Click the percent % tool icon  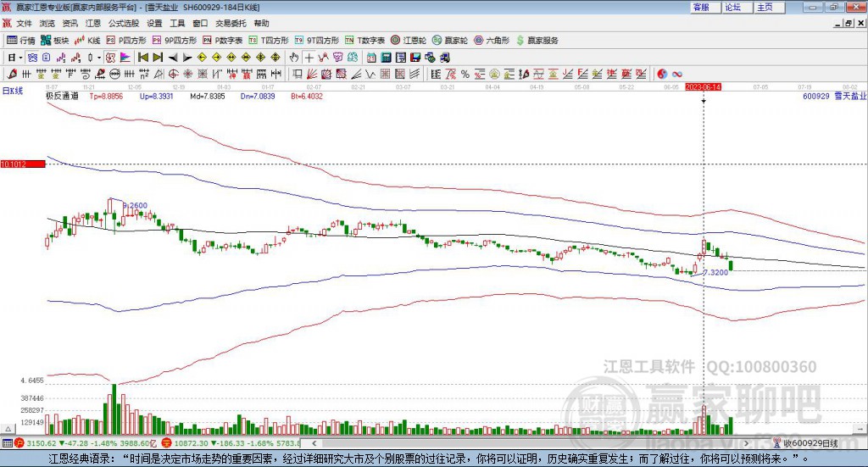pyautogui.click(x=465, y=74)
